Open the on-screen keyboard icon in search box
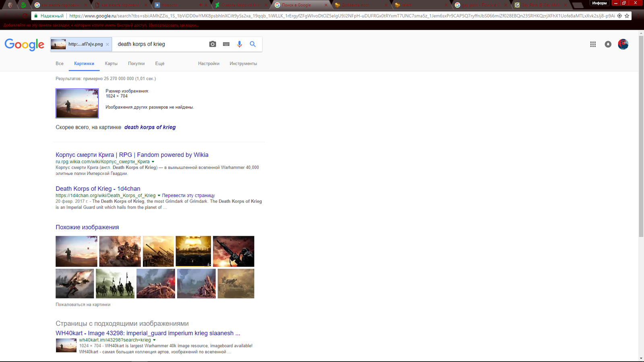 (226, 44)
